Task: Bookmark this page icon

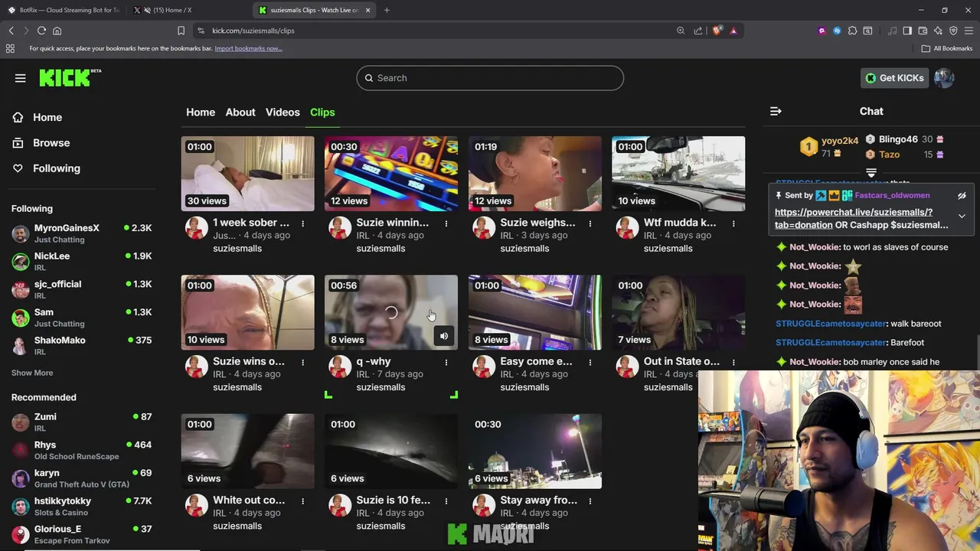Action: coord(181,31)
